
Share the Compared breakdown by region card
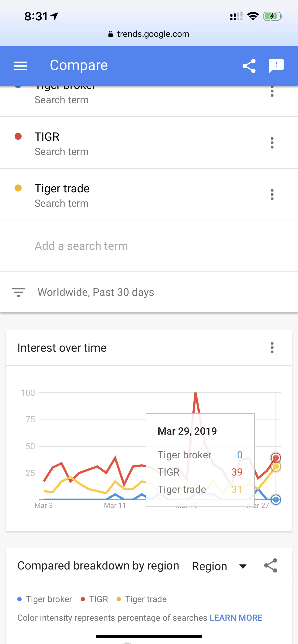tap(271, 565)
